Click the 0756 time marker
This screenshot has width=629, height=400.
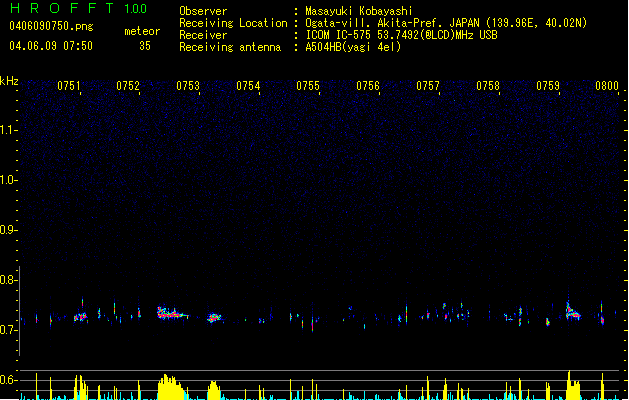point(368,86)
